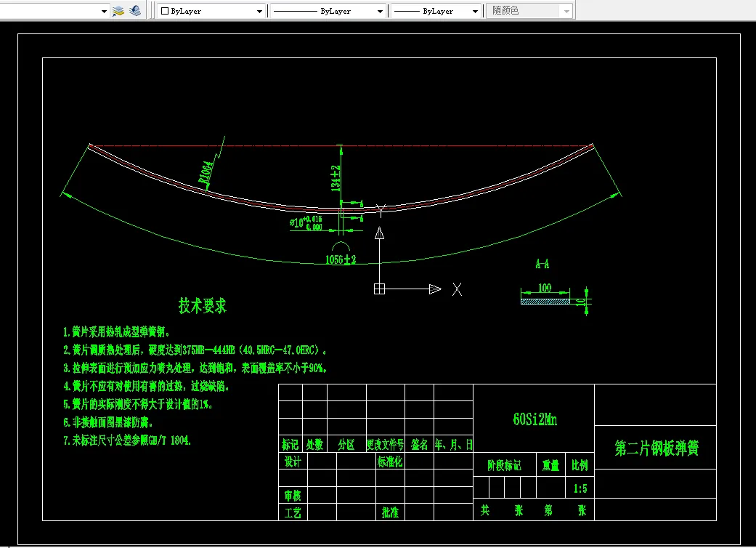Select the 第 text in title block
756x548 pixels.
point(548,510)
